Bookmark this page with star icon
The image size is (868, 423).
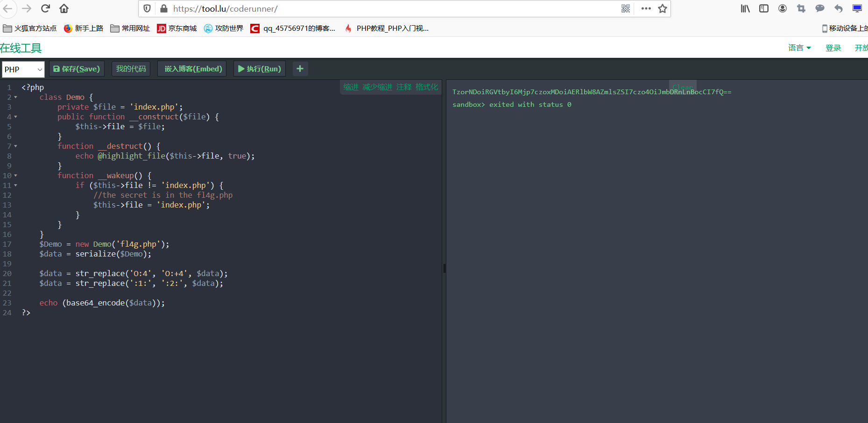pyautogui.click(x=663, y=8)
